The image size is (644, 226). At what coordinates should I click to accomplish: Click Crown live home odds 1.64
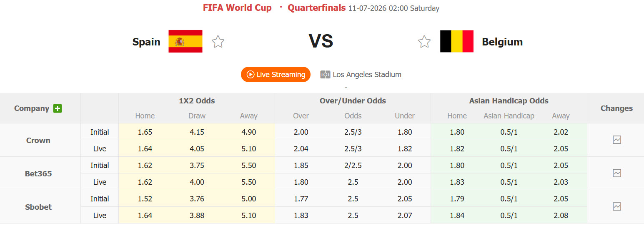[145, 149]
